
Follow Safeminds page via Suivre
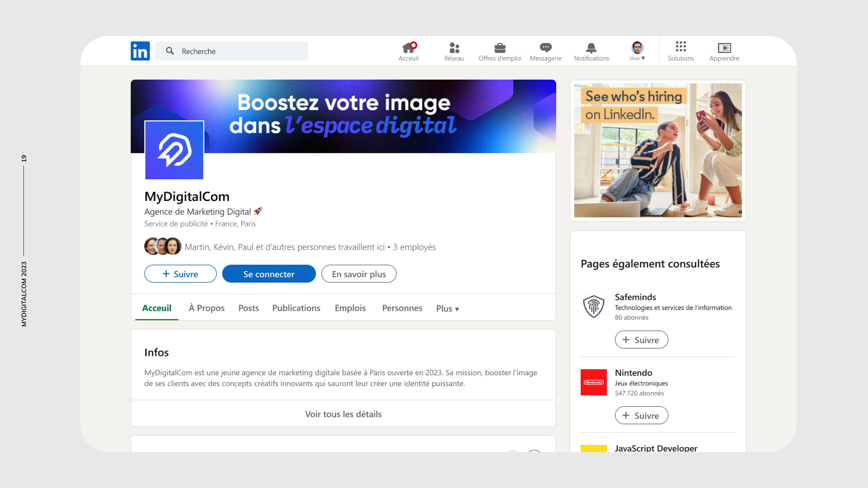[641, 340]
